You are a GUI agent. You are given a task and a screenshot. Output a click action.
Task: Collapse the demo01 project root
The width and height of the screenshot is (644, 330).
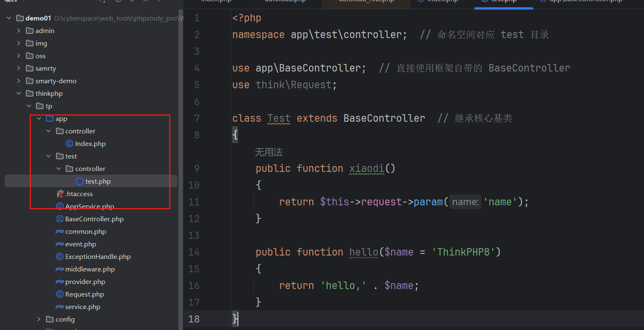coord(9,18)
